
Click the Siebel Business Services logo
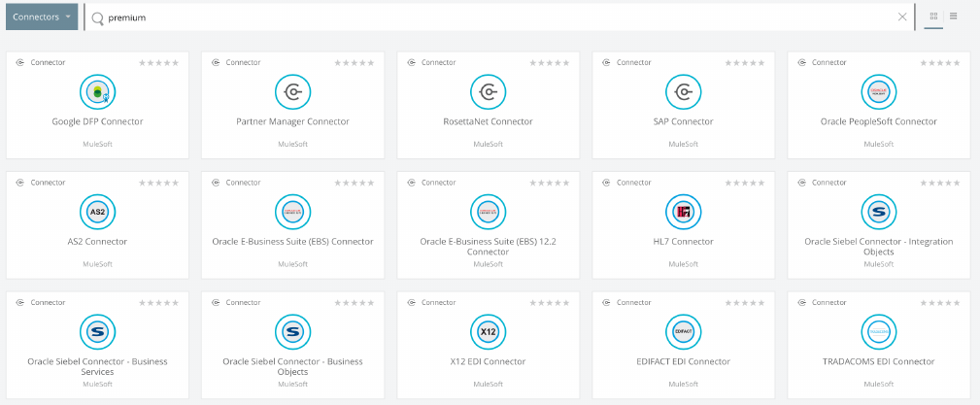[97, 332]
